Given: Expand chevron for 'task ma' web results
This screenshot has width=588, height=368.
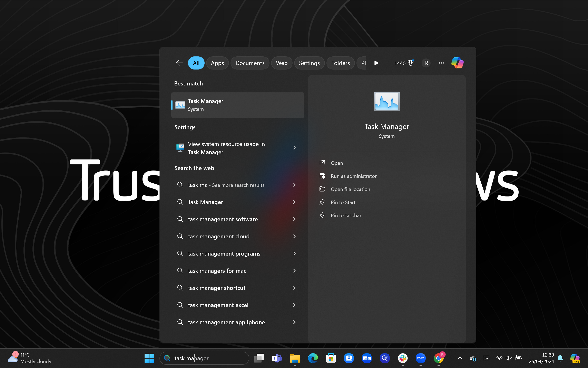Looking at the screenshot, I should (294, 185).
